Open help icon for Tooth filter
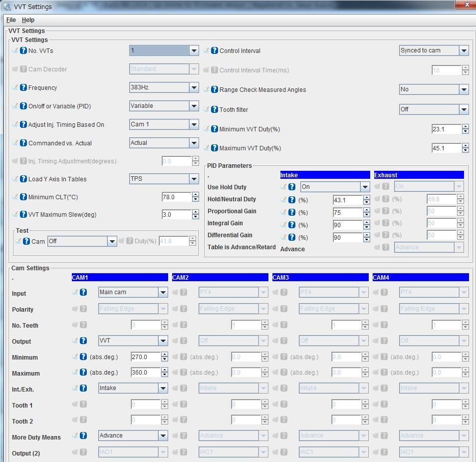The image size is (476, 462). pos(215,109)
